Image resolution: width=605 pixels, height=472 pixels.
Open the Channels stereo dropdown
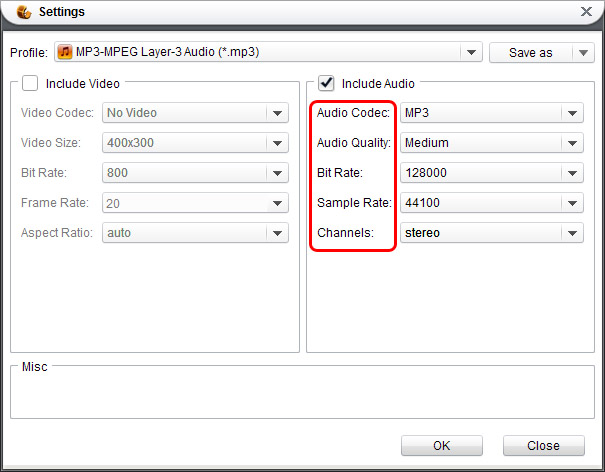click(492, 233)
